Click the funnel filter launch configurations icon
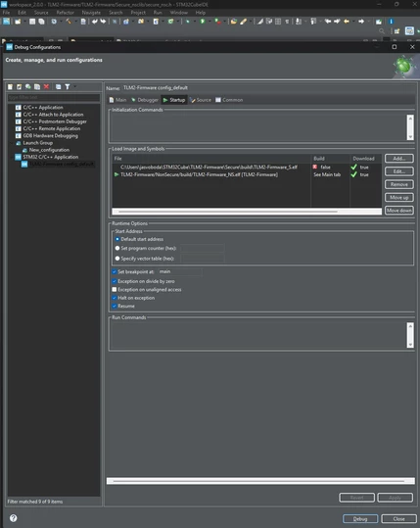The image size is (420, 528). tap(68, 87)
